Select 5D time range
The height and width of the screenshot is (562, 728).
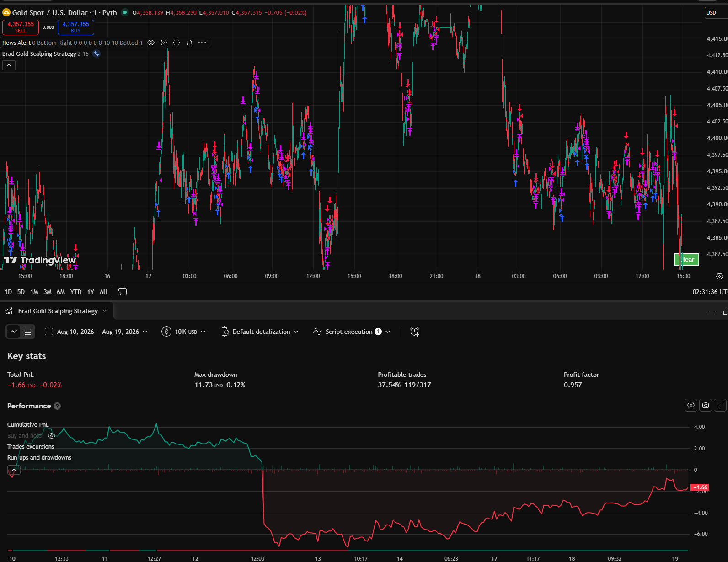point(21,292)
